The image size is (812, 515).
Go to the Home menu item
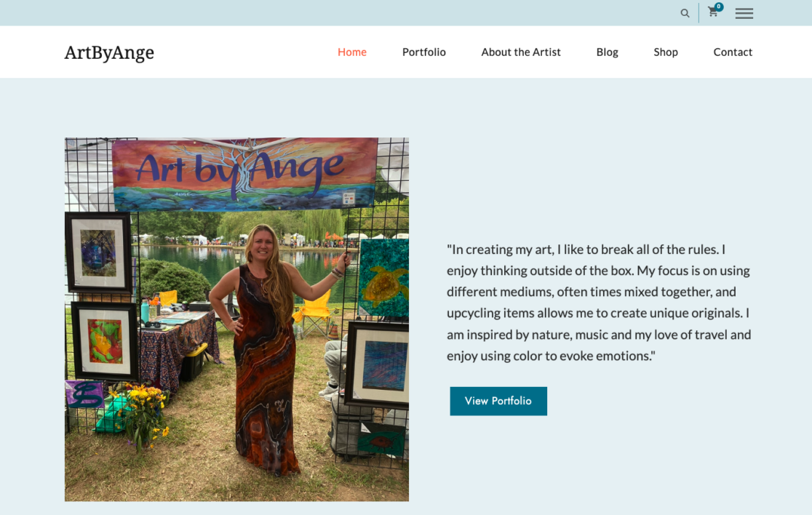point(352,52)
